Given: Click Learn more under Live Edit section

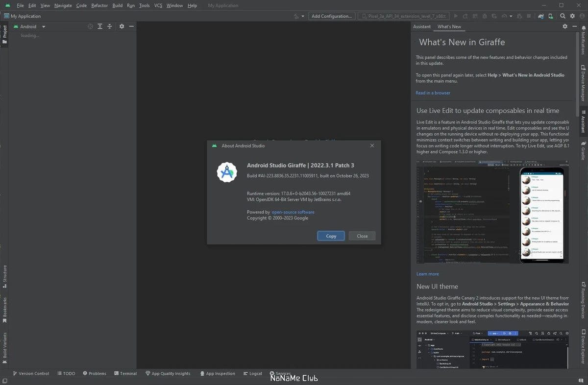Looking at the screenshot, I should point(428,274).
